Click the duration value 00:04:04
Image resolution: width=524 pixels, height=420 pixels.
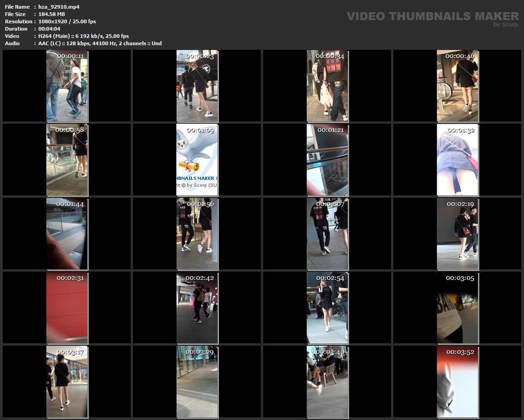(49, 29)
